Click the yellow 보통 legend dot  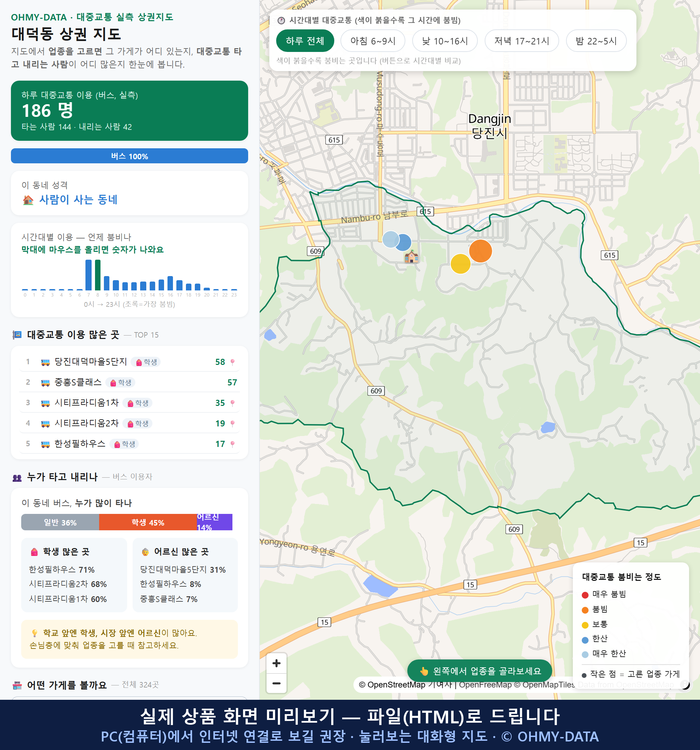[585, 625]
